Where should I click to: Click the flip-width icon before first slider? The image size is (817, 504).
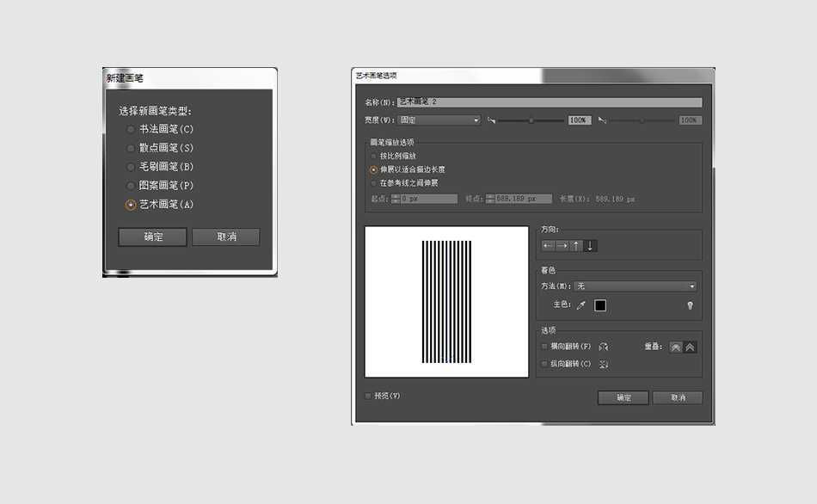(491, 120)
